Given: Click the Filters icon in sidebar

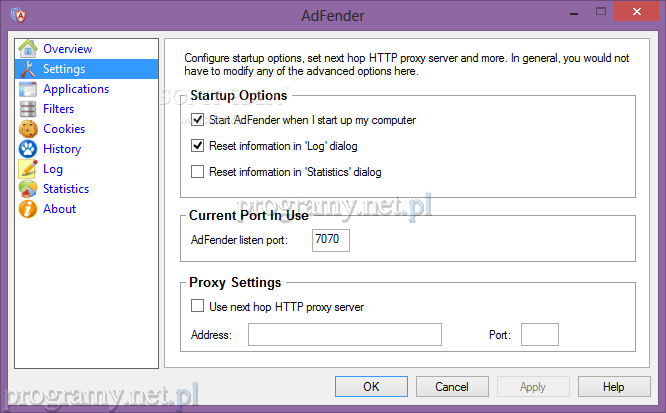Looking at the screenshot, I should click(x=27, y=109).
